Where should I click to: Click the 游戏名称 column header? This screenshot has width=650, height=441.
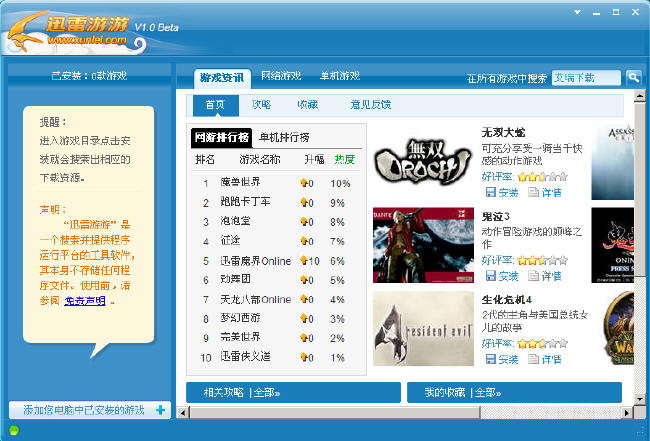pyautogui.click(x=260, y=160)
